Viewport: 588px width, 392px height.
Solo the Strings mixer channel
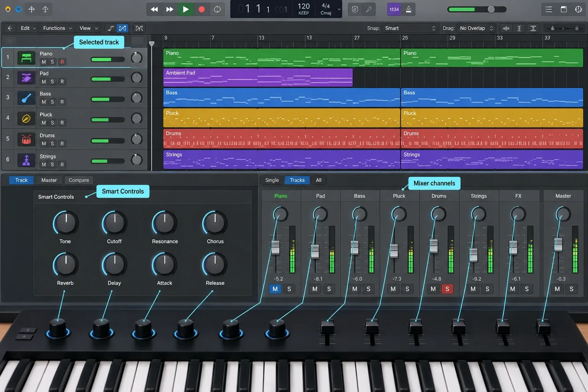tap(487, 289)
